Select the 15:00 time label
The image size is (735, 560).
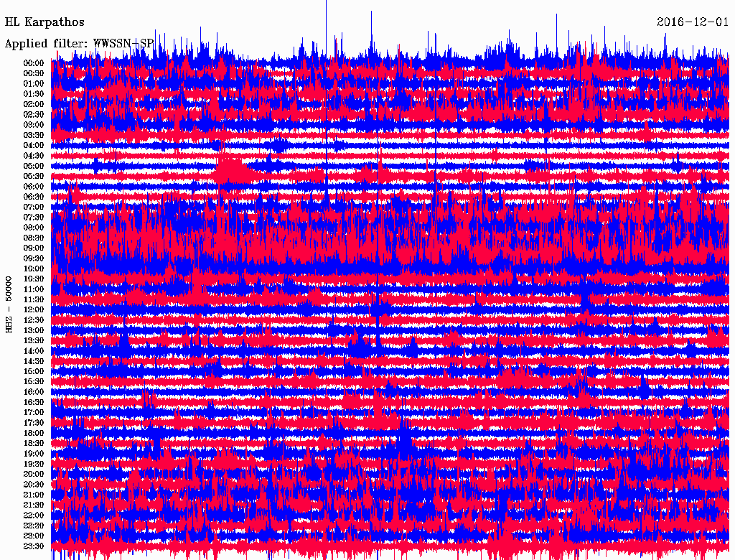pos(34,371)
